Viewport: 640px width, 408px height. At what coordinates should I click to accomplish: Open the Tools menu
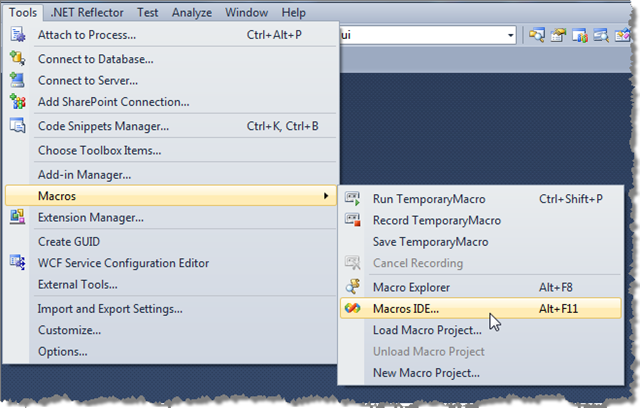click(23, 13)
